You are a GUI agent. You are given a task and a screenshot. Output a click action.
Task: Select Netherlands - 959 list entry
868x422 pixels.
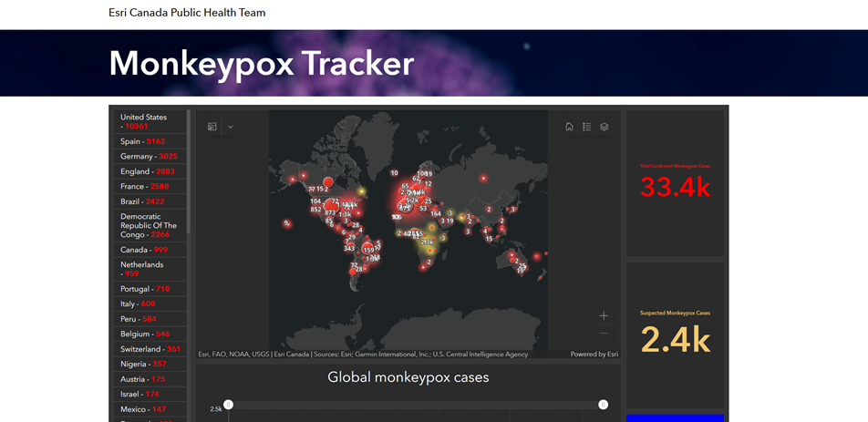[150, 270]
